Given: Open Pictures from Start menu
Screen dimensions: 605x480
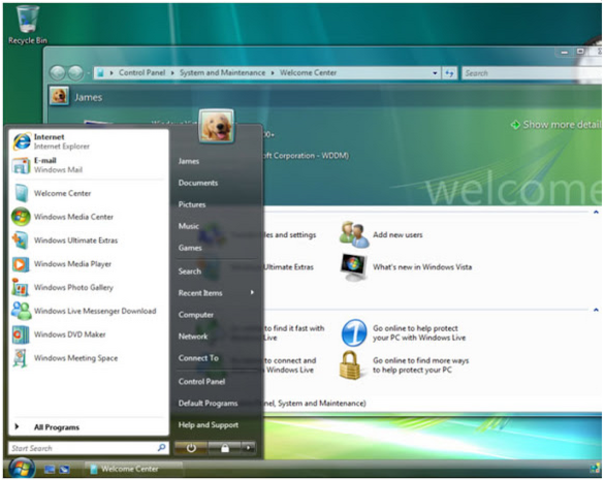Looking at the screenshot, I should pyautogui.click(x=192, y=205).
